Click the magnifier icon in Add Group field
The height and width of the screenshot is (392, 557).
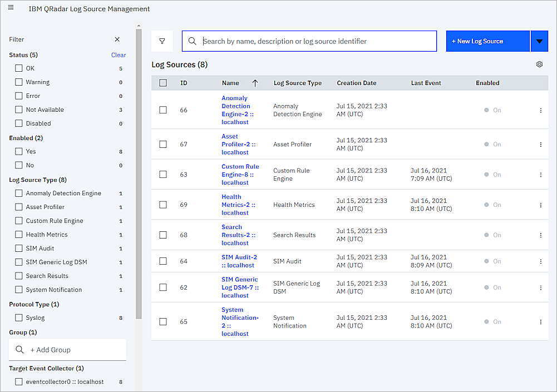[19, 350]
